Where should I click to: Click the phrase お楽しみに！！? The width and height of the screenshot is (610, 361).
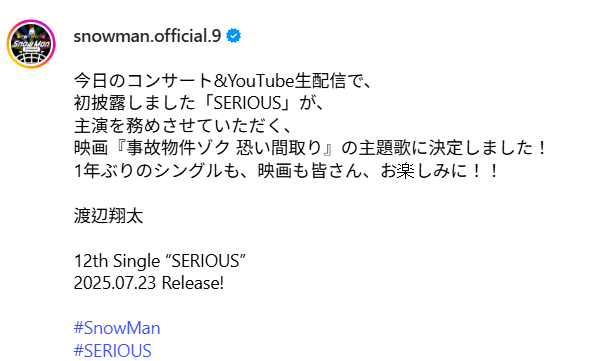pos(440,170)
